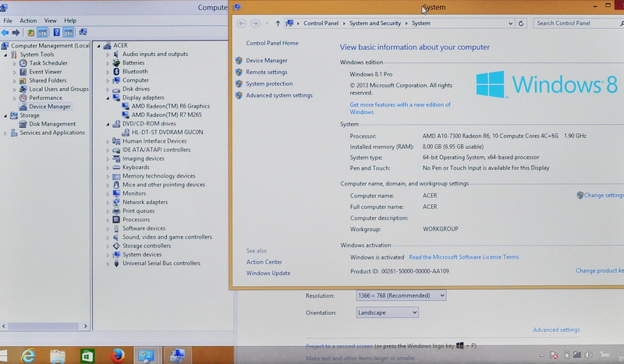
Task: Select the Event Viewer icon in tree
Action: pos(23,72)
